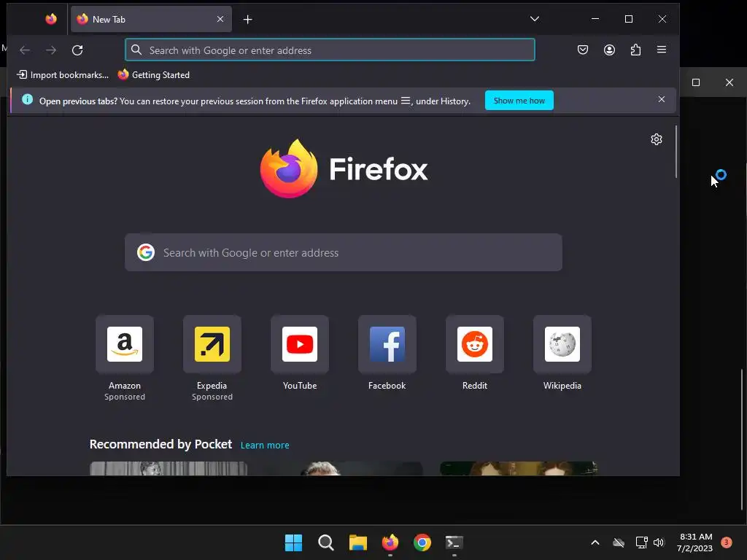Open the terminal icon in taskbar
Image resolution: width=747 pixels, height=560 pixels.
[454, 542]
